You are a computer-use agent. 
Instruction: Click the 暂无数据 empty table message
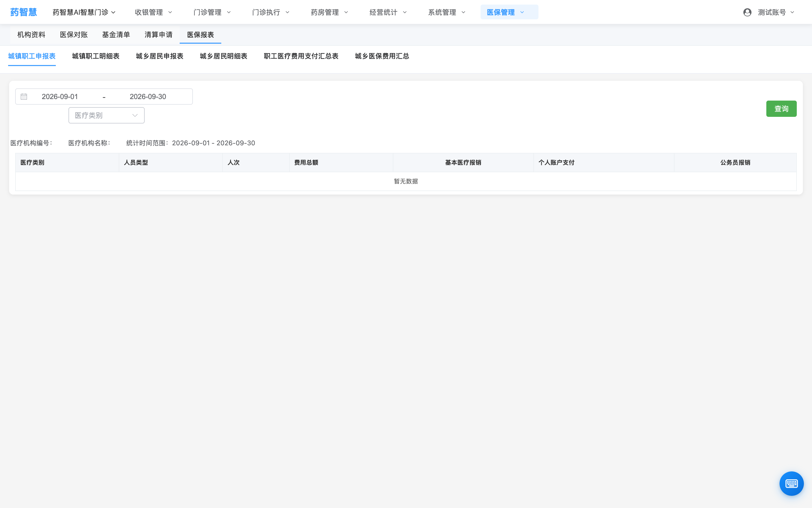coord(406,181)
